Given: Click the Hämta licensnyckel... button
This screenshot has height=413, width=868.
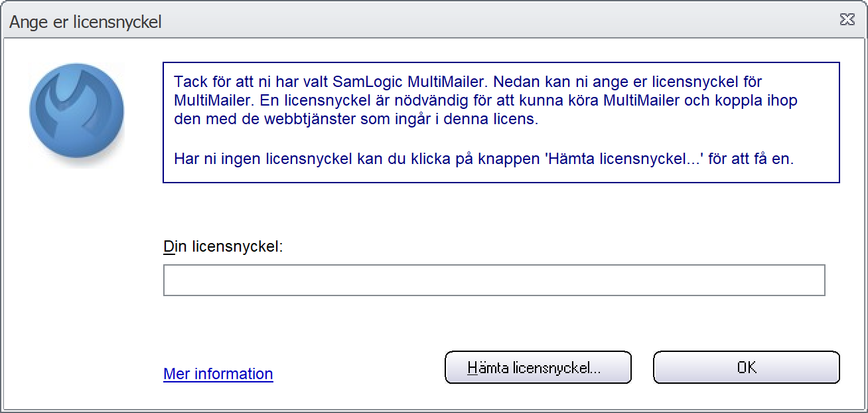Looking at the screenshot, I should pyautogui.click(x=538, y=367).
